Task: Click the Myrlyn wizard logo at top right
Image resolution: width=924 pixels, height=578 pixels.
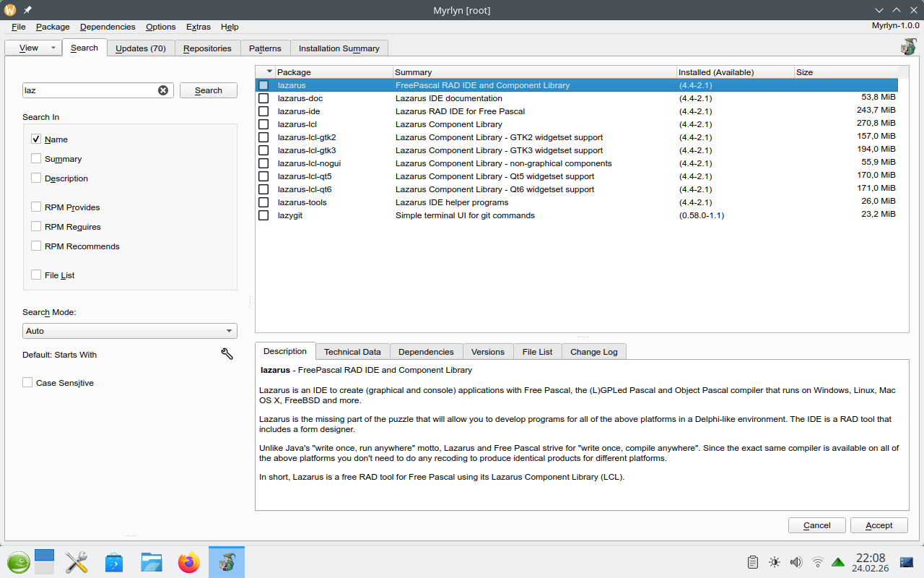Action: (908, 47)
